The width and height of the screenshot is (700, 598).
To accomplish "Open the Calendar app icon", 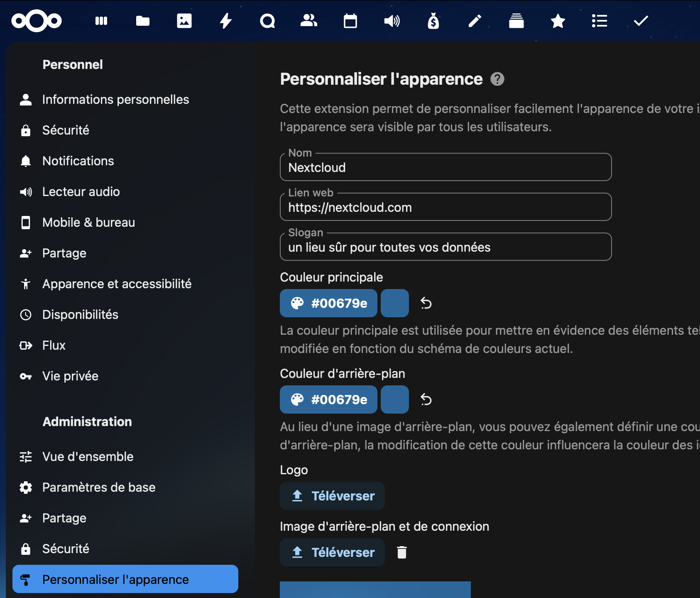I will [350, 21].
